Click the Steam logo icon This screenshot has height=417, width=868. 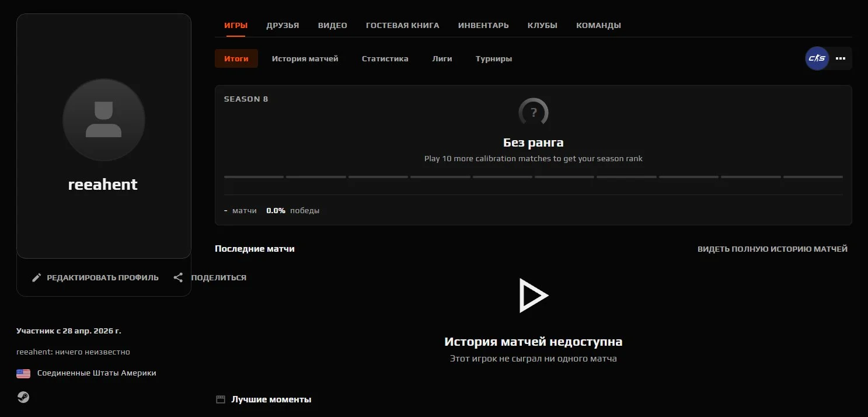pyautogui.click(x=23, y=397)
